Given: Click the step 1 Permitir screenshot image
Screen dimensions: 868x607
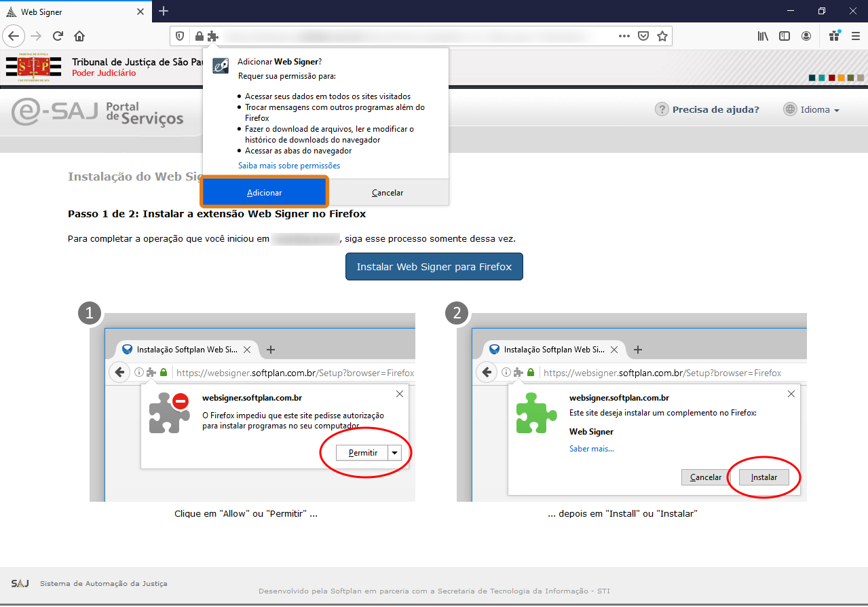Looking at the screenshot, I should 252,407.
